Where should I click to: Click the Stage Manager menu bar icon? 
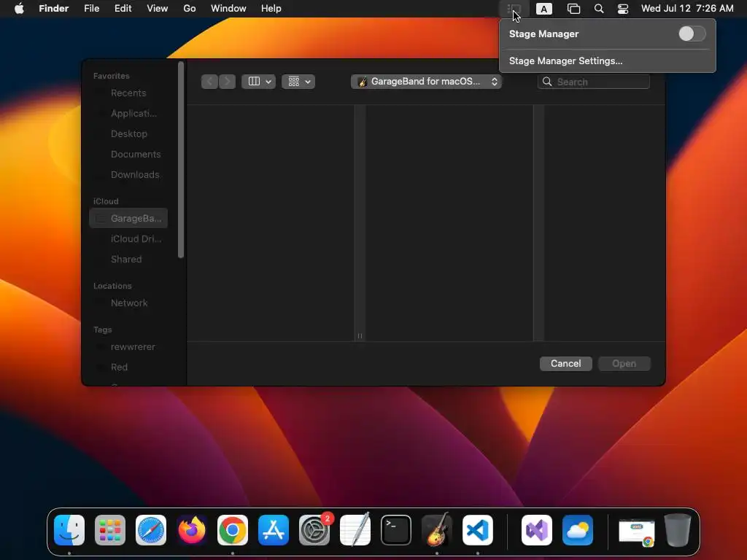pyautogui.click(x=514, y=9)
